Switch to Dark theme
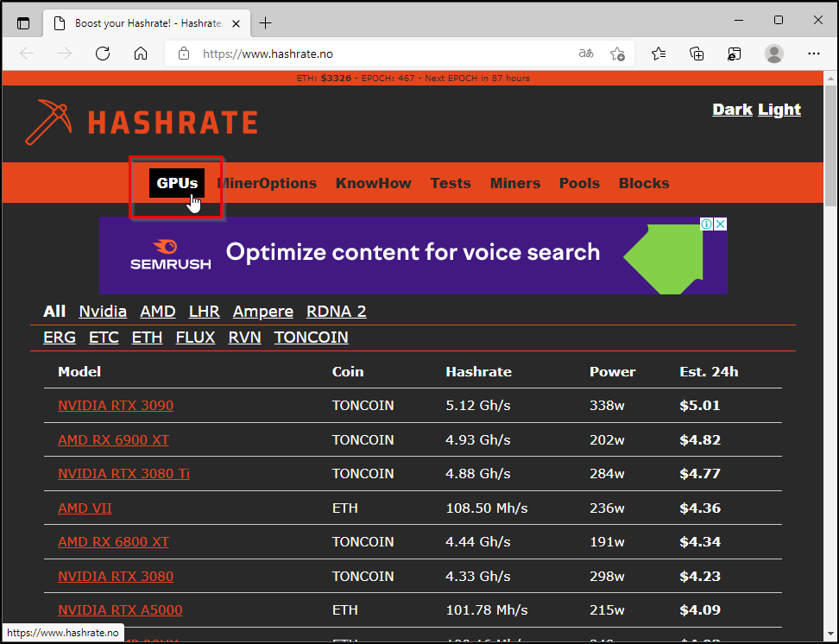This screenshot has width=839, height=644. (x=733, y=110)
